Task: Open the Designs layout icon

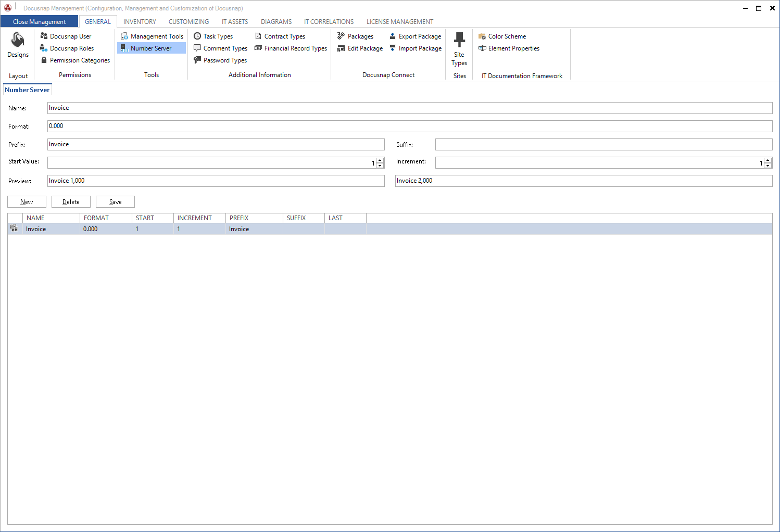Action: coord(18,40)
